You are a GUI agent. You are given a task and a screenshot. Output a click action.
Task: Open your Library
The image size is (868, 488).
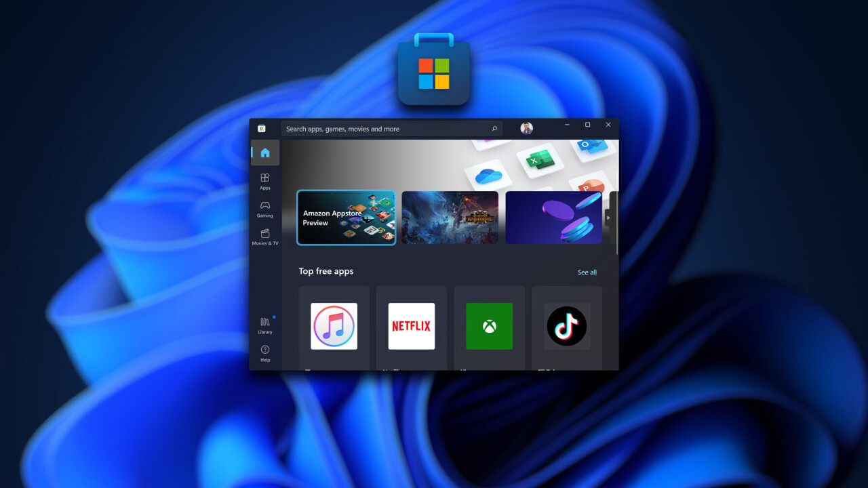[x=265, y=325]
